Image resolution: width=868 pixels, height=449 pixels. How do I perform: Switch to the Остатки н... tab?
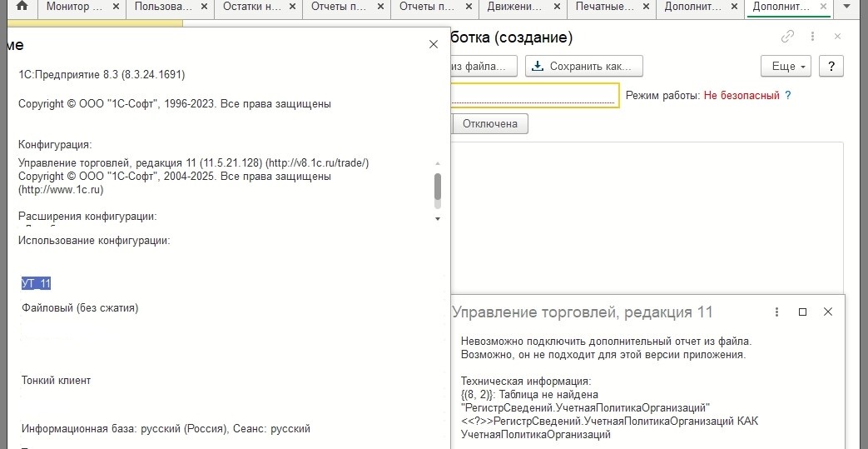pyautogui.click(x=250, y=7)
